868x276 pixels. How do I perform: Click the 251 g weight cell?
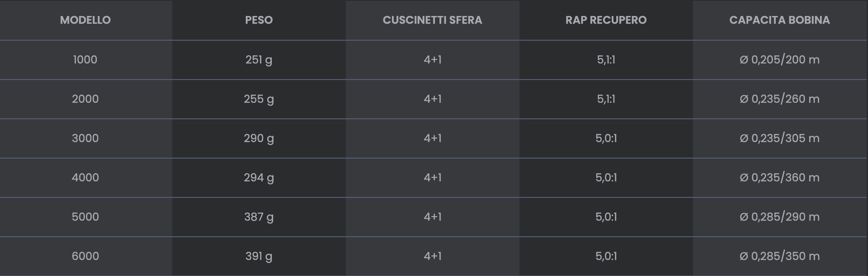pyautogui.click(x=259, y=60)
